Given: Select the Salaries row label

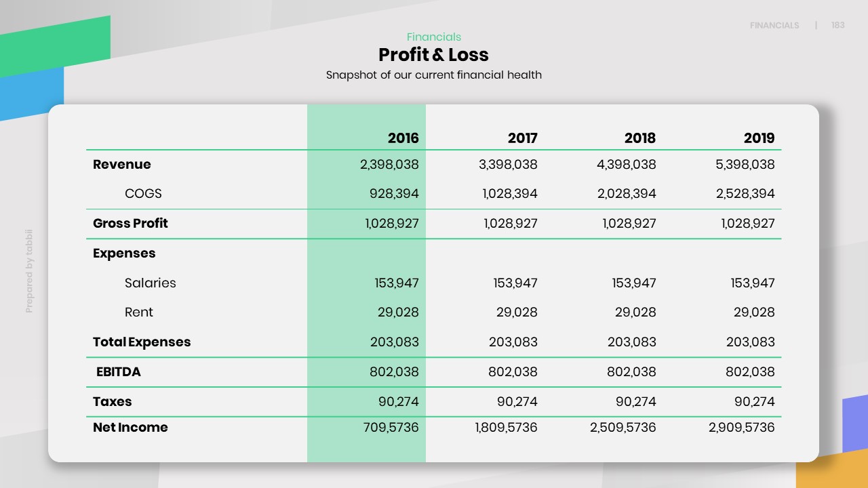Looking at the screenshot, I should pyautogui.click(x=150, y=283).
